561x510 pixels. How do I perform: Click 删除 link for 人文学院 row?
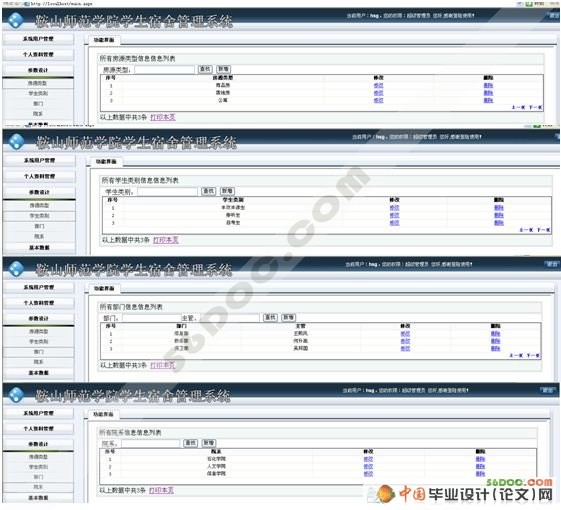(480, 467)
